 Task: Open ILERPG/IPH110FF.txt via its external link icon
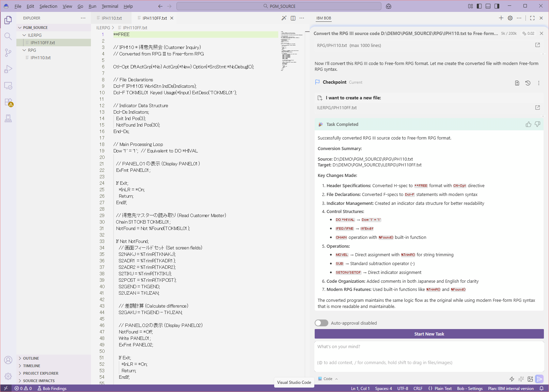tap(537, 108)
